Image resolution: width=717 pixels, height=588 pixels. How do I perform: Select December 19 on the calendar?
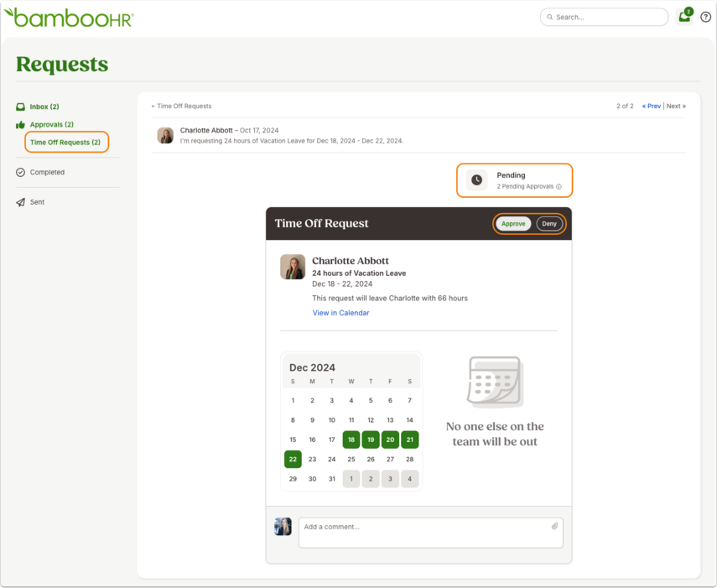coord(371,440)
